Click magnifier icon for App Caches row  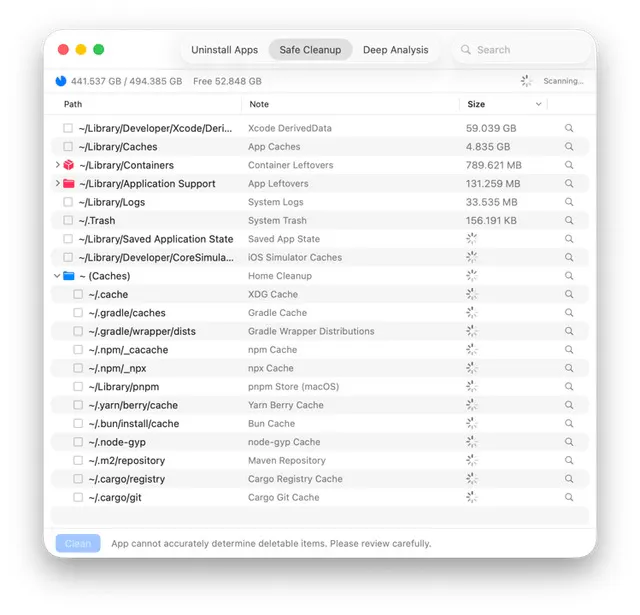569,147
